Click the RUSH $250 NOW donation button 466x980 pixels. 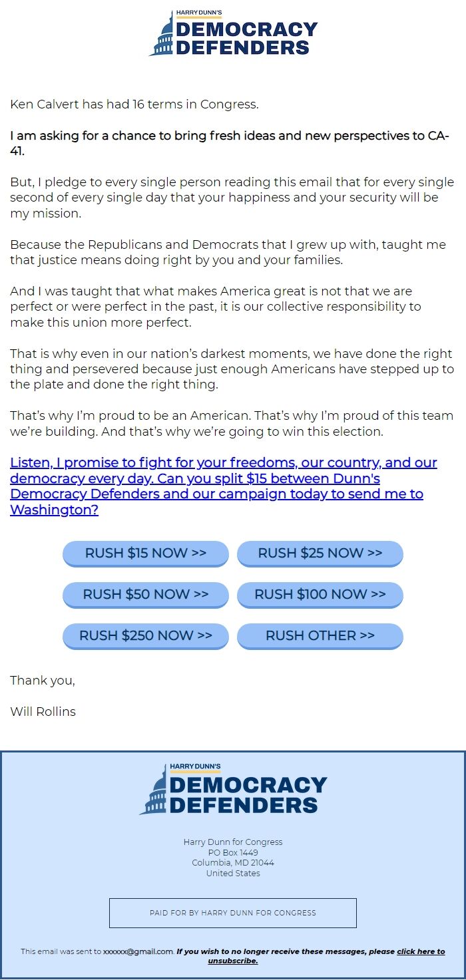click(145, 635)
